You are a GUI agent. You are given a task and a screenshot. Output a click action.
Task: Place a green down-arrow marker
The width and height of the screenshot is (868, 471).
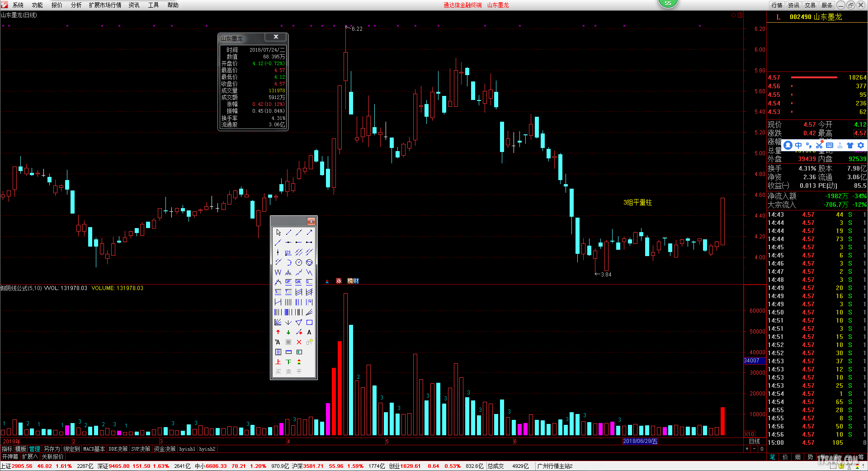pyautogui.click(x=288, y=332)
